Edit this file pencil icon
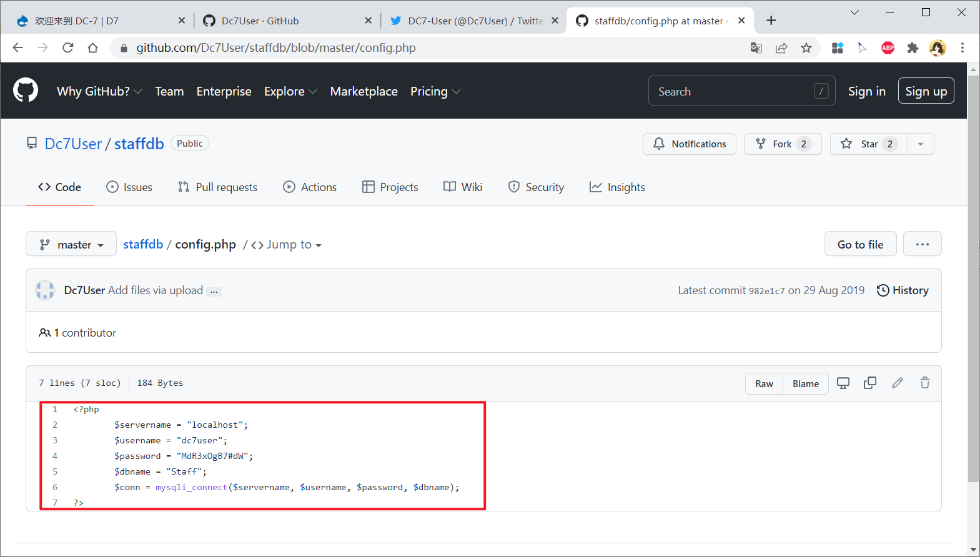Screen dimensions: 980x557 click(x=898, y=383)
